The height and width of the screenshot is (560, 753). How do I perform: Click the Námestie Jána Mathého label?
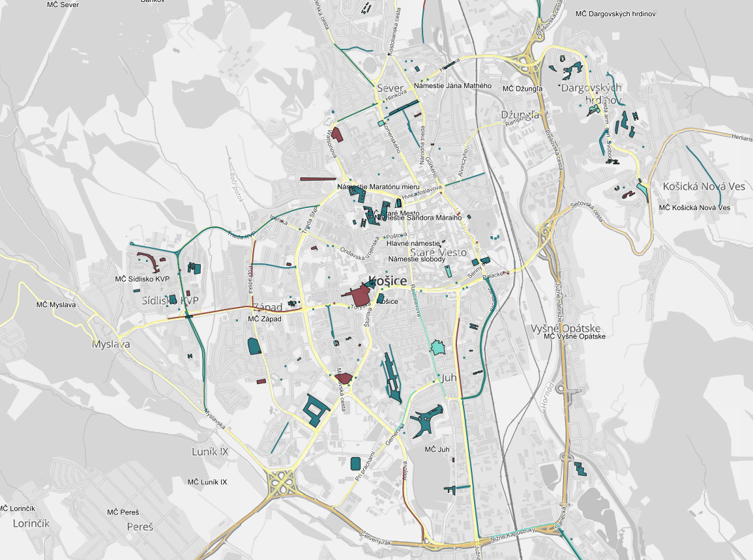coord(452,86)
